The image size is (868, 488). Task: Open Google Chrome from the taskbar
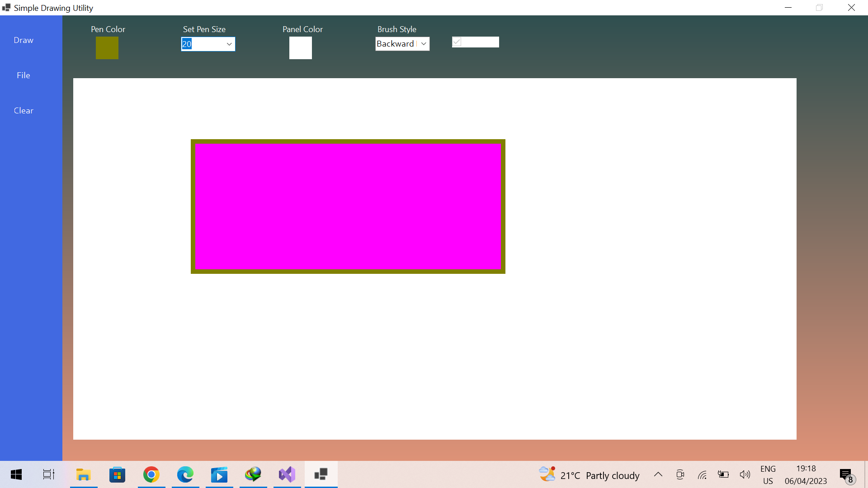coord(151,475)
